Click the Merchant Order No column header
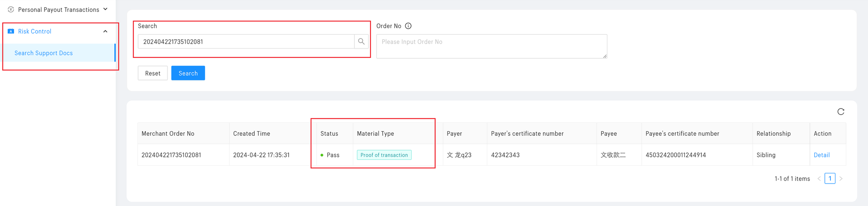 click(168, 134)
